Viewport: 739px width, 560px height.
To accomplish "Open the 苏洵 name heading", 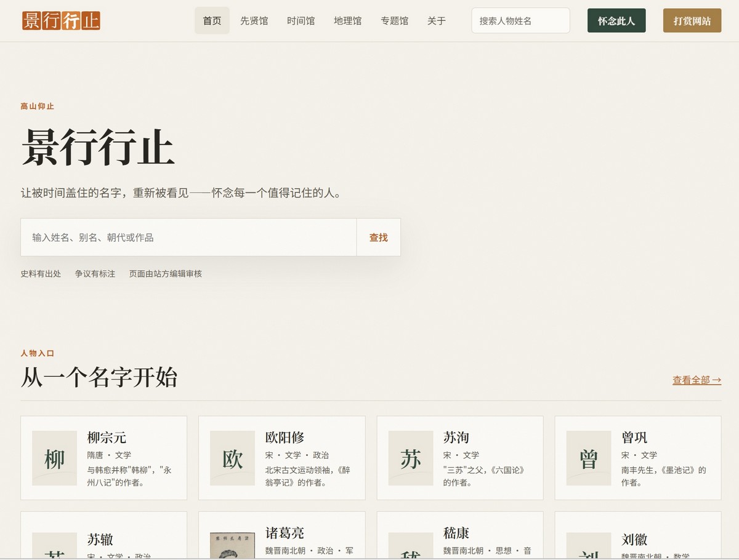I will (x=456, y=438).
